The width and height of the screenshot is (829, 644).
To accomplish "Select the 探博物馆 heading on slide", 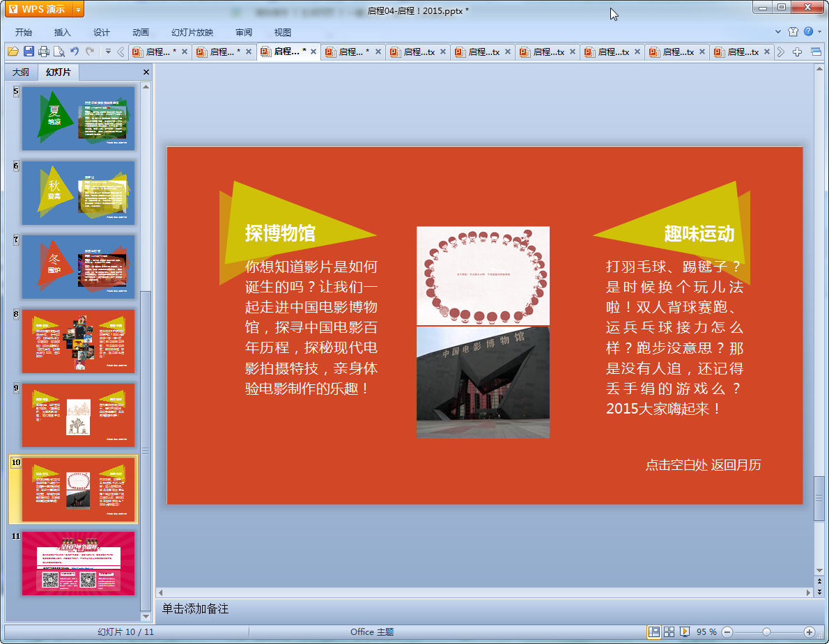I will pos(280,233).
